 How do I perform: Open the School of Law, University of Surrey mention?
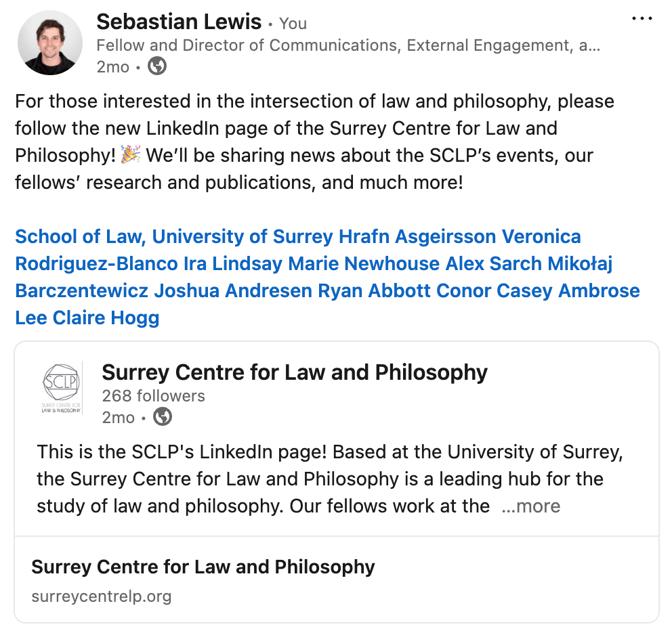pos(174,237)
